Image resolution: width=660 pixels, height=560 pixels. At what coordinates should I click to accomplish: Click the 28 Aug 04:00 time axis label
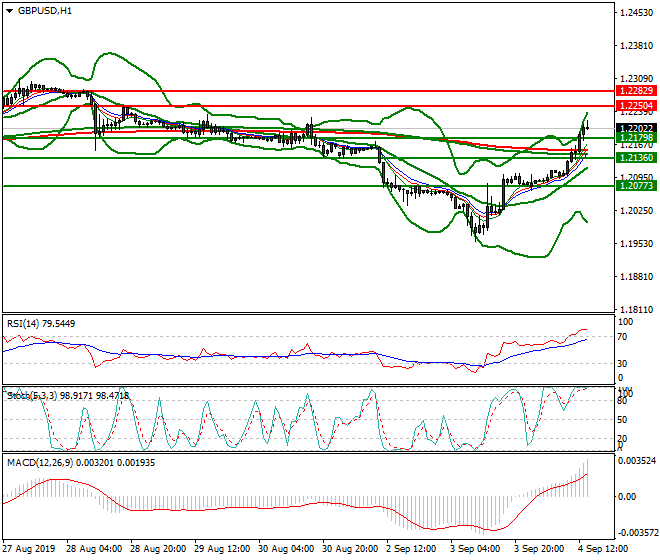click(94, 549)
